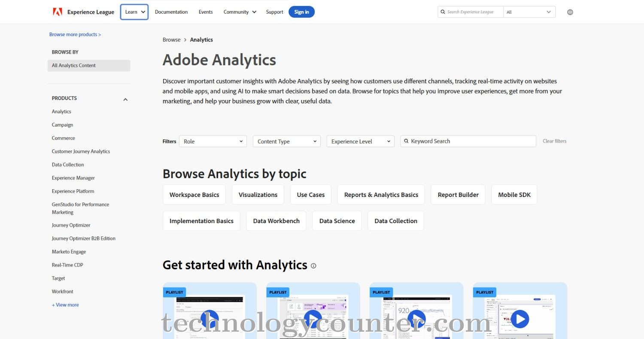Play the third playlist video
This screenshot has width=644, height=339.
(416, 319)
